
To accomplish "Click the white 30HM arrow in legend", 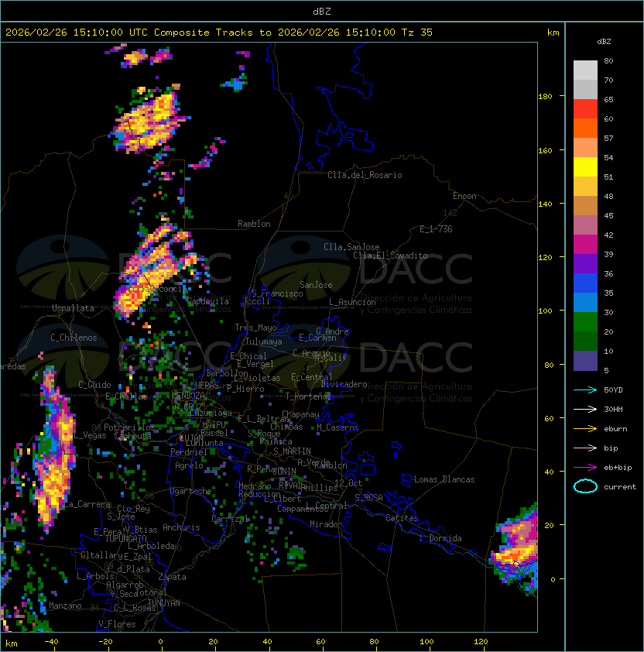I will coord(585,409).
